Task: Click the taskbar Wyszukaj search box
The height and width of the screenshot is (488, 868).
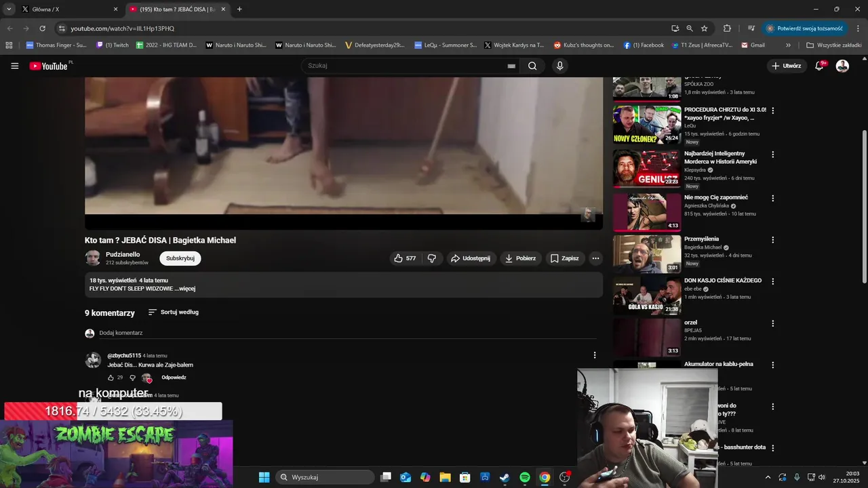Action: [325, 477]
